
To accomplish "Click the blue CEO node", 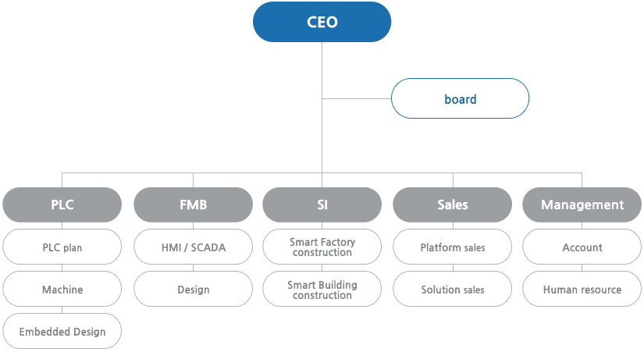I will 322,22.
